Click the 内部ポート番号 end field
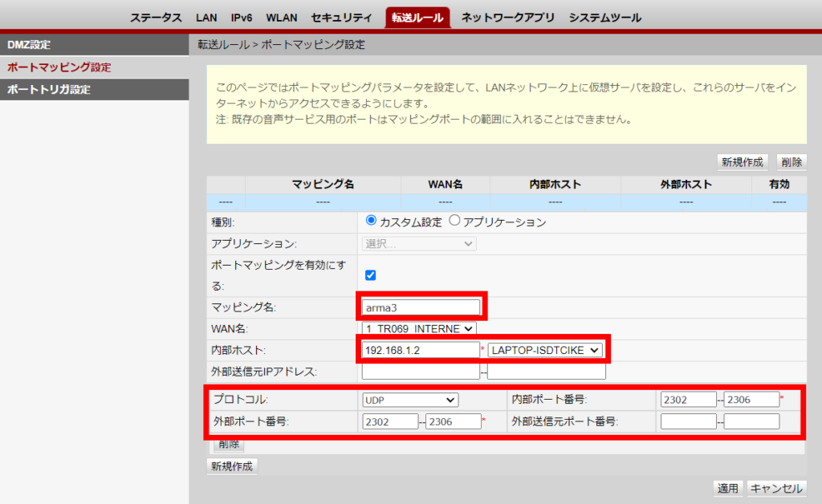Viewport: 822px width, 504px height. click(751, 400)
